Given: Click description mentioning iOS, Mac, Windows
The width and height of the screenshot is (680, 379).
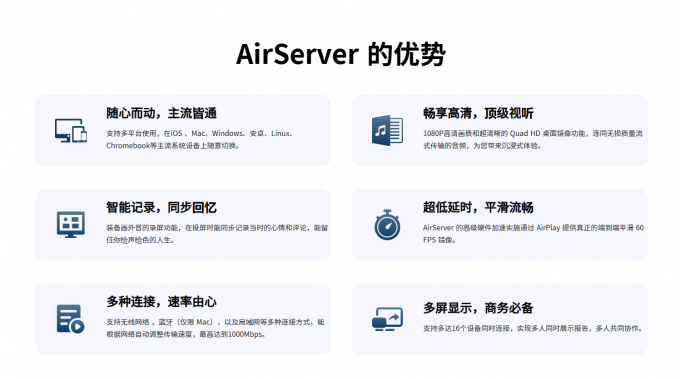Looking at the screenshot, I should tap(200, 140).
